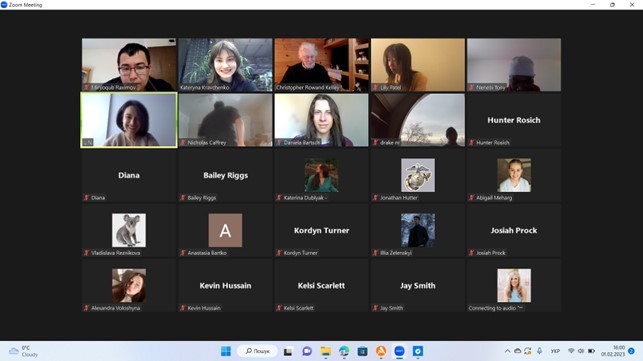Open the Chat app icon in taskbar
Image resolution: width=643 pixels, height=361 pixels.
pos(307,351)
